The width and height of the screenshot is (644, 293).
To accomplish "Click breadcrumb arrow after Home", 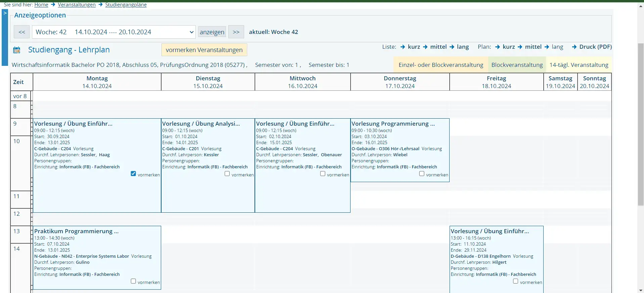I will pyautogui.click(x=53, y=5).
